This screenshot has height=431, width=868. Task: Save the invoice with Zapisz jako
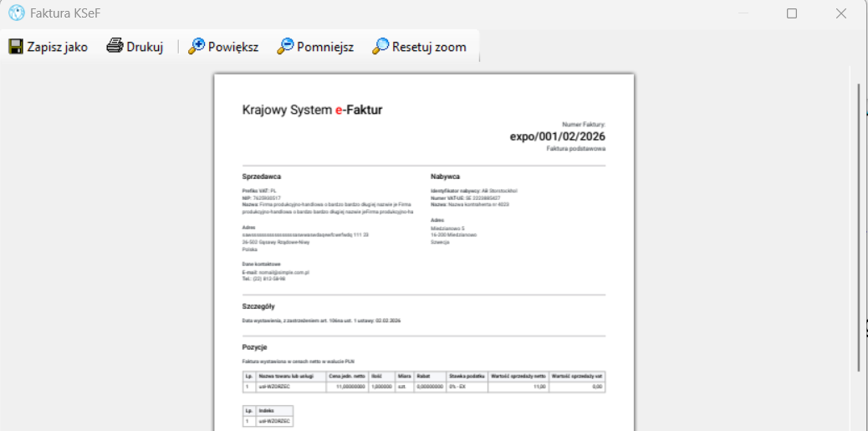pos(49,47)
